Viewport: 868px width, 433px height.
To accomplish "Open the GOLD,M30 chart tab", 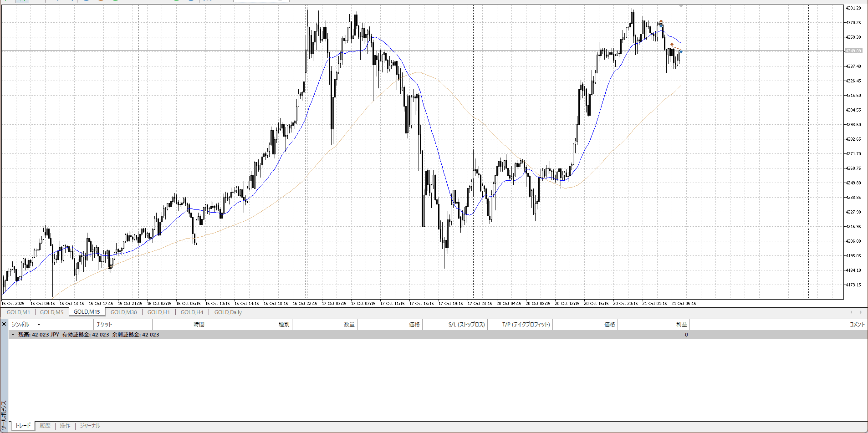I will coord(123,312).
